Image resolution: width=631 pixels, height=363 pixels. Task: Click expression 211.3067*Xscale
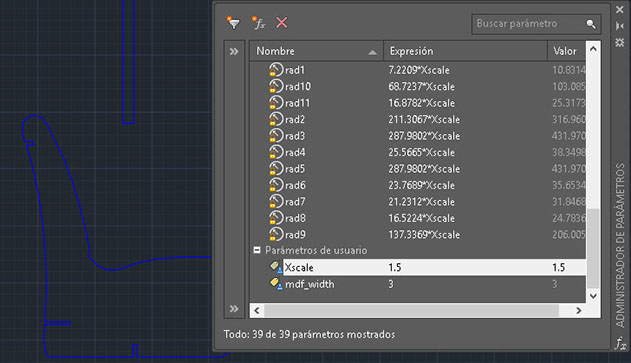pyautogui.click(x=424, y=120)
